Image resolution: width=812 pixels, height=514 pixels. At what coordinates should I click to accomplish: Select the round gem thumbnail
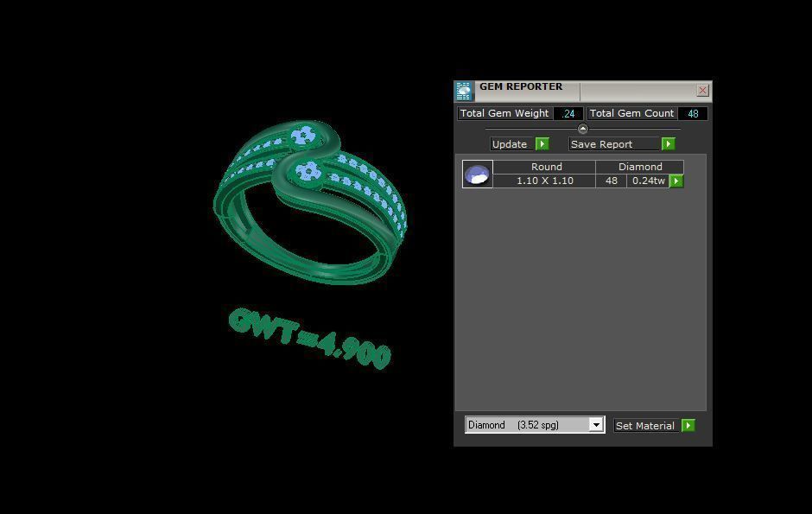(477, 174)
